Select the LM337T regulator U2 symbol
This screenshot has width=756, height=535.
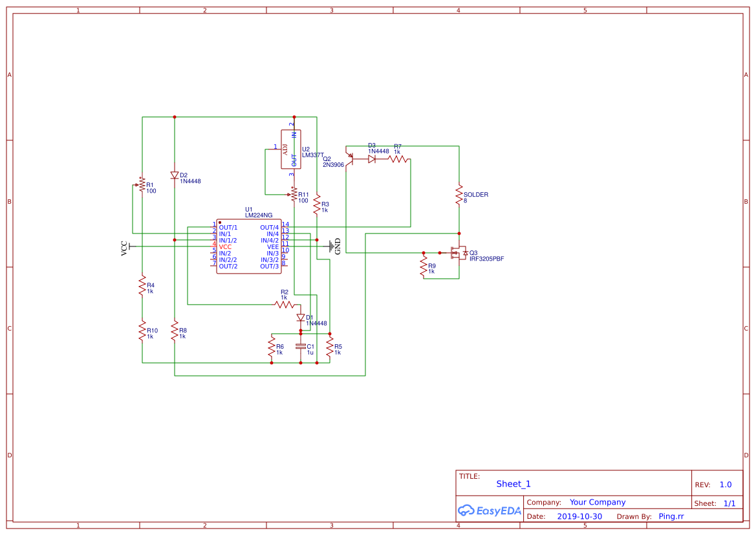(x=291, y=149)
